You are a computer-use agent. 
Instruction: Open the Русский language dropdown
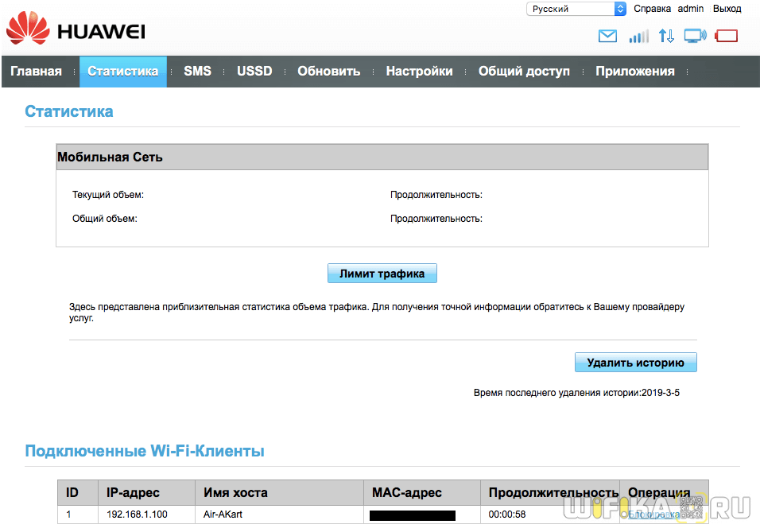(576, 9)
